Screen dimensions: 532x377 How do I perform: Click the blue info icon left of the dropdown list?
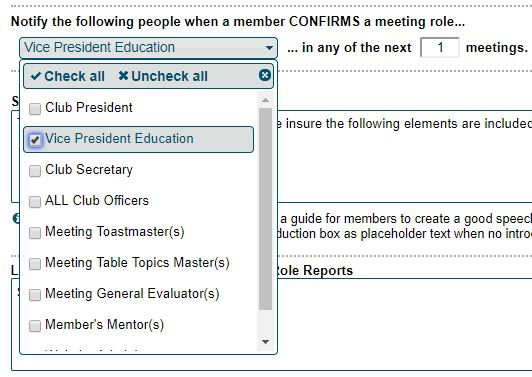(16, 218)
